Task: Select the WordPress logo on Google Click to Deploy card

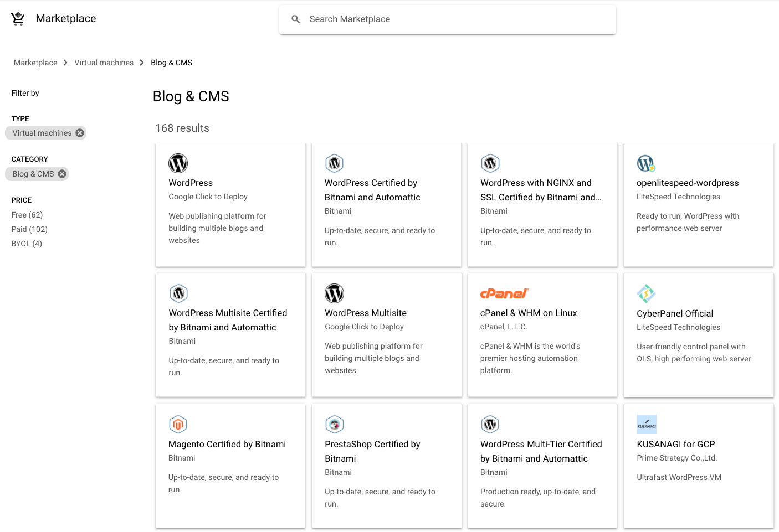Action: click(178, 163)
